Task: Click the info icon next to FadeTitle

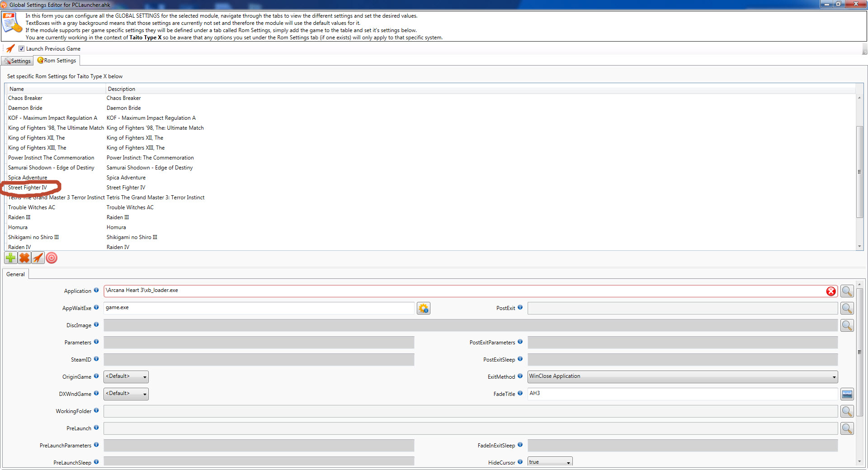Action: coord(520,393)
